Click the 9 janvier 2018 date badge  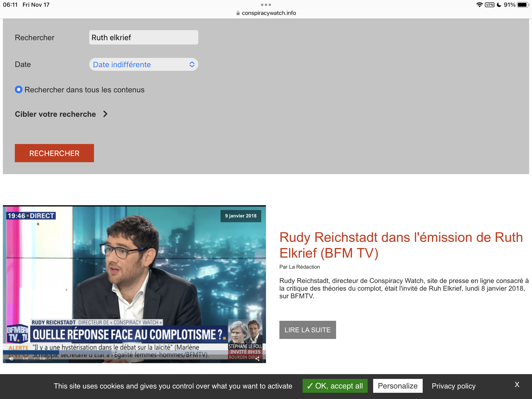(241, 216)
